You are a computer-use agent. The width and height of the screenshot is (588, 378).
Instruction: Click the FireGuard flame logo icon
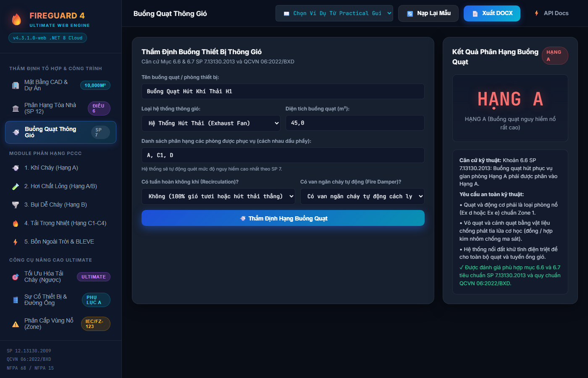(16, 19)
